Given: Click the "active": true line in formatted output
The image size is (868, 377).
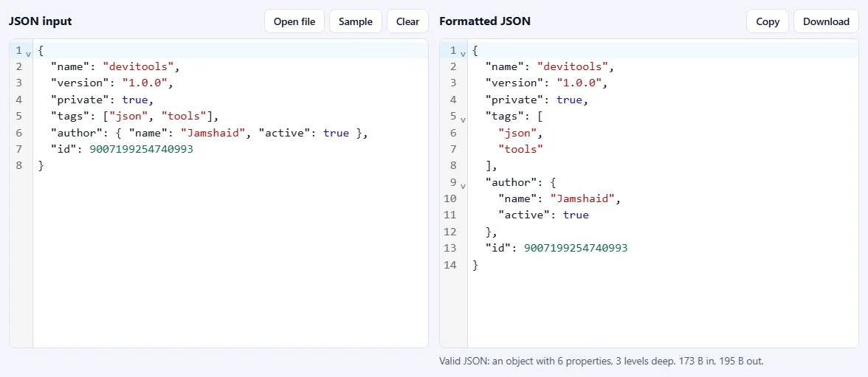Looking at the screenshot, I should [x=543, y=215].
